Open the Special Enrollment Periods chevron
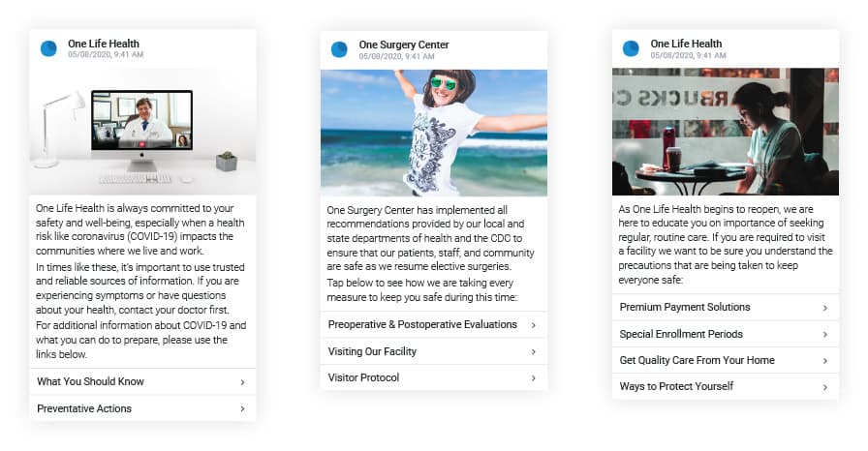Viewport: 868px width, 451px height. click(x=824, y=335)
